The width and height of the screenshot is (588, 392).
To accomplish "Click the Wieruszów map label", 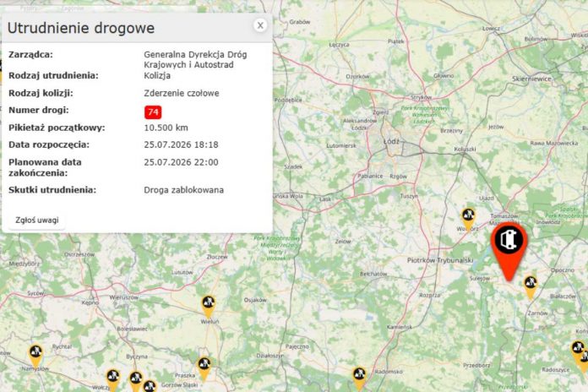I will [123, 297].
